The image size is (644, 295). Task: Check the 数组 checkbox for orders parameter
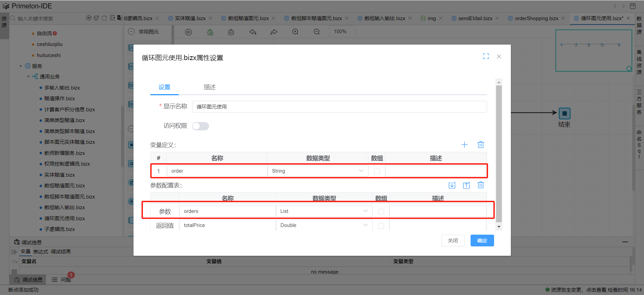[x=381, y=212]
